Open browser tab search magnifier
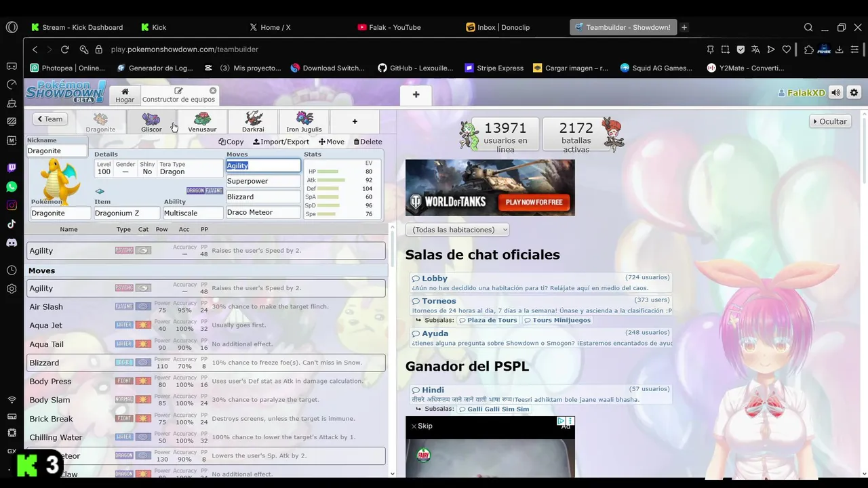Viewport: 868px width, 488px height. (808, 27)
